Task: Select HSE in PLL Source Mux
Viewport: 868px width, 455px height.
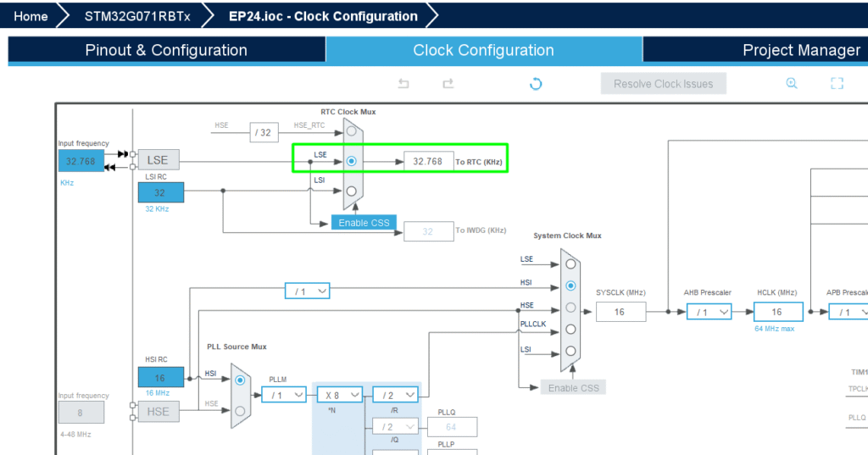Action: pos(240,410)
